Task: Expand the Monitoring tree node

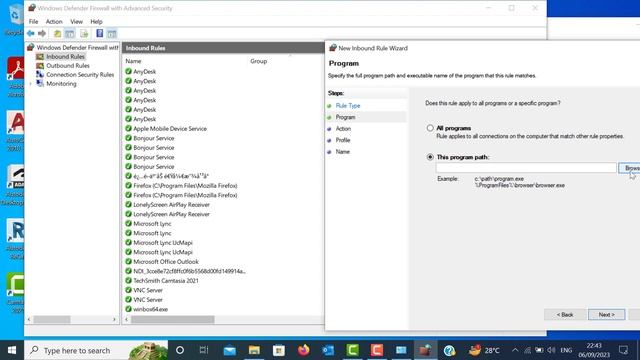Action: 30,84
